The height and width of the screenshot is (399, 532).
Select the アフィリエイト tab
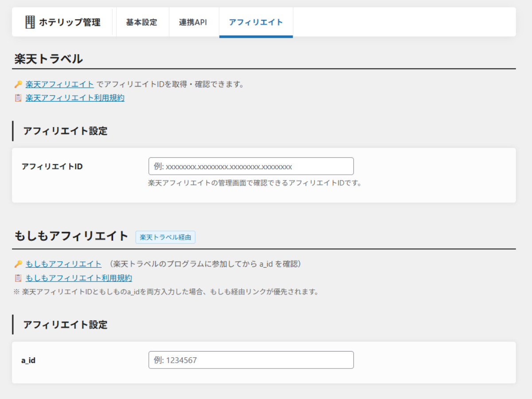(x=256, y=22)
